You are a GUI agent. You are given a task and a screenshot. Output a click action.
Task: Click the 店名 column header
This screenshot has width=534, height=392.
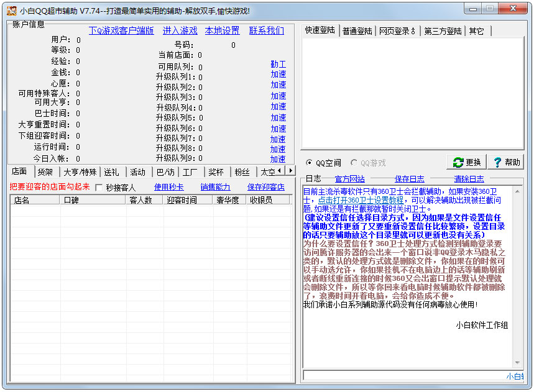pos(35,200)
